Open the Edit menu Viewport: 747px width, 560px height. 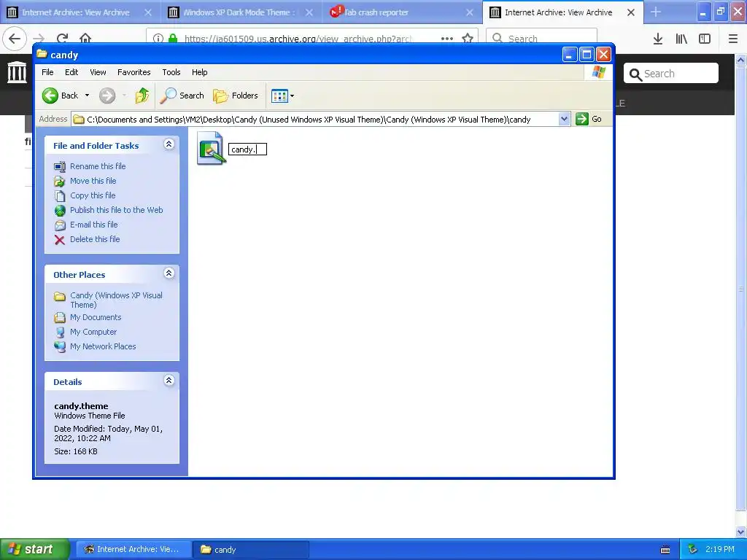tap(71, 72)
